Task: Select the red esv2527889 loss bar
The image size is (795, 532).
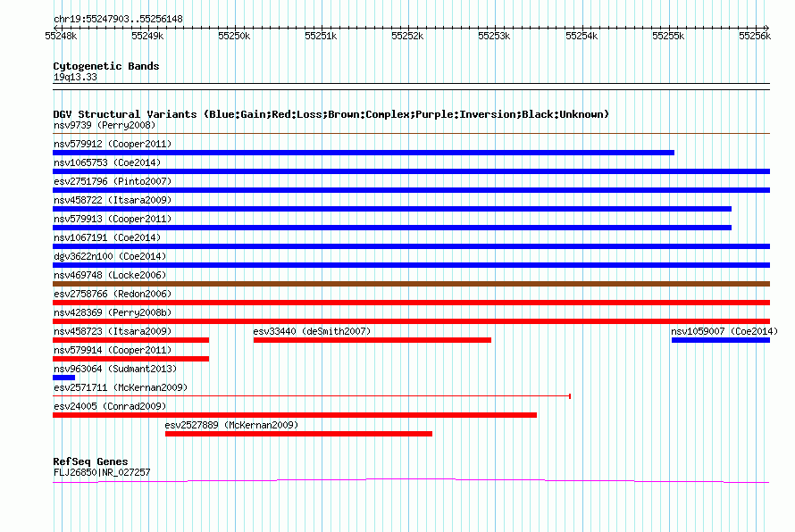Action: point(298,434)
